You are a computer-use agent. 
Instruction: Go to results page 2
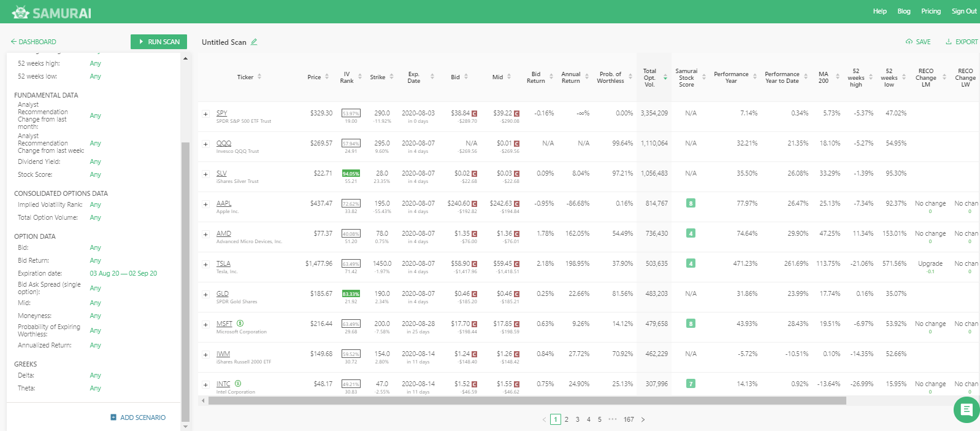click(x=566, y=420)
